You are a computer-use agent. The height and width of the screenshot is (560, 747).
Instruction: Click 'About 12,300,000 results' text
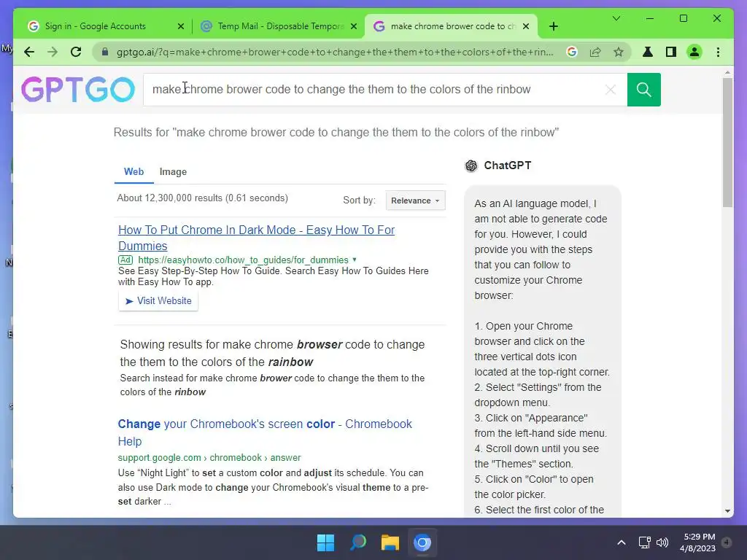[x=203, y=198]
